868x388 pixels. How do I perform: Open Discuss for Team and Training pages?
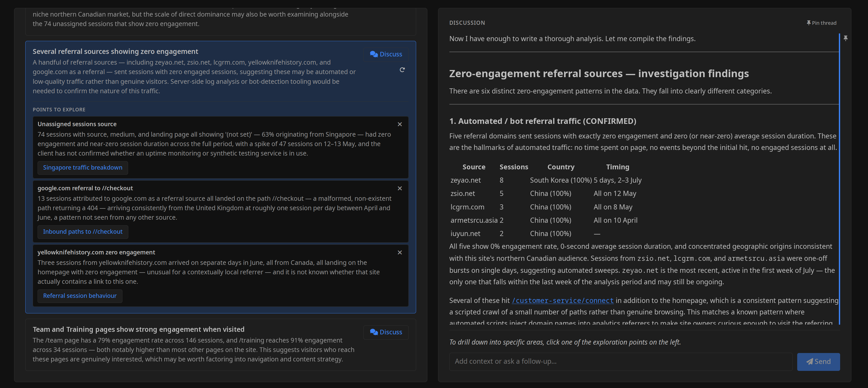coord(386,332)
